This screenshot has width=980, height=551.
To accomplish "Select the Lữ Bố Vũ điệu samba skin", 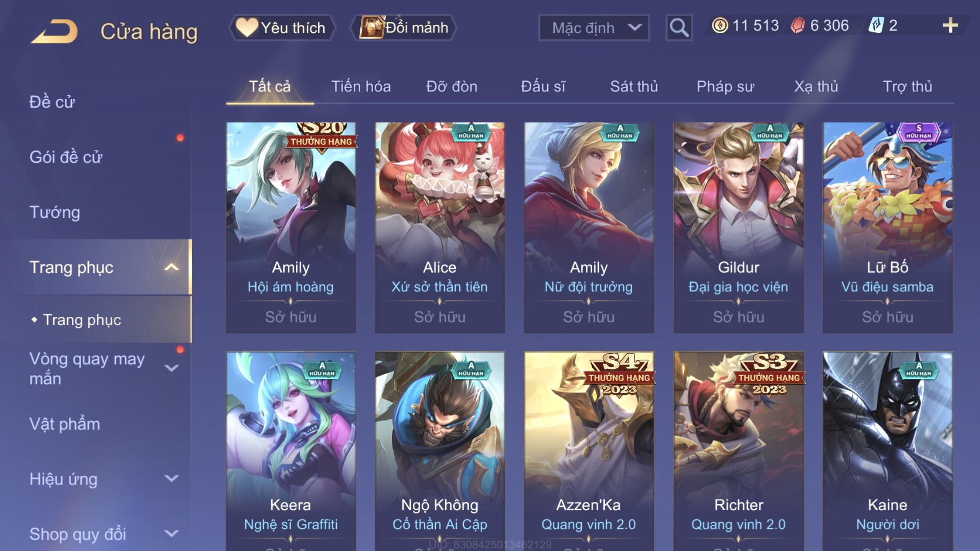I will click(x=888, y=228).
